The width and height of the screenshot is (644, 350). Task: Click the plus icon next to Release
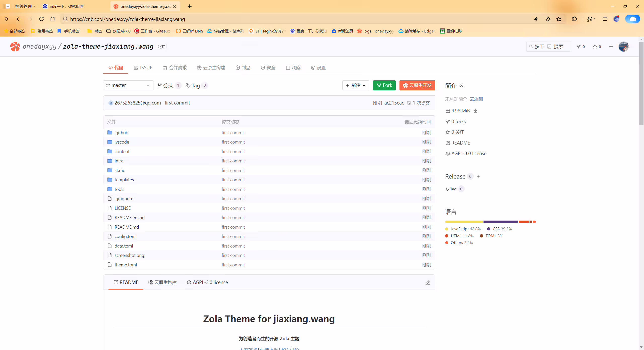[x=478, y=176]
